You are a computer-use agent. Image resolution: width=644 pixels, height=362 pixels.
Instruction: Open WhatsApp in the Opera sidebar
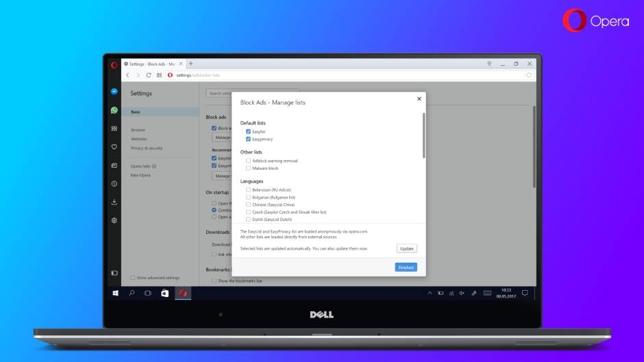click(x=114, y=110)
